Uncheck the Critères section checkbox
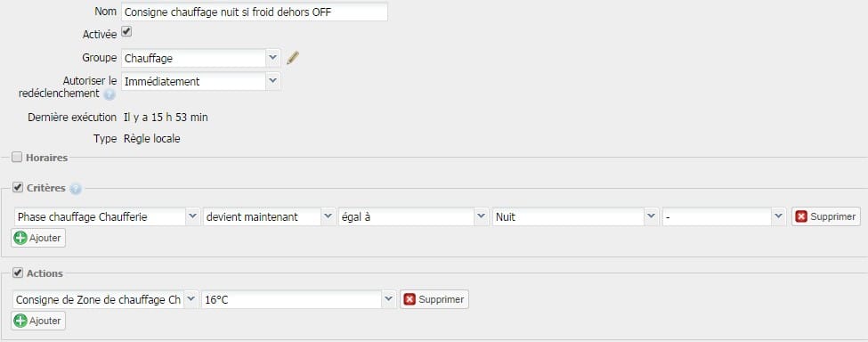The height and width of the screenshot is (342, 868). 17,188
